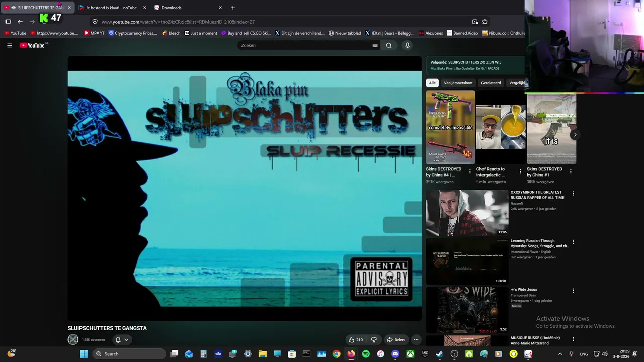Open the on-screen keyboard in search box
Viewport: 644px width, 362px height.
click(375, 45)
